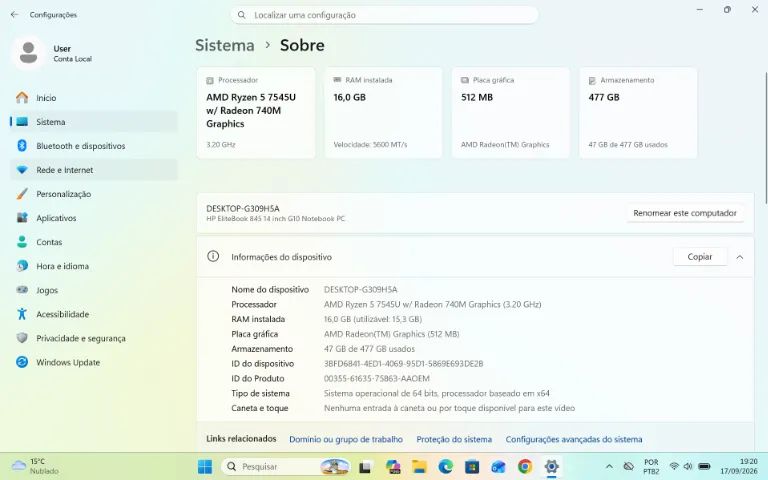Click the vertical scrollbar of the settings page

766,137
